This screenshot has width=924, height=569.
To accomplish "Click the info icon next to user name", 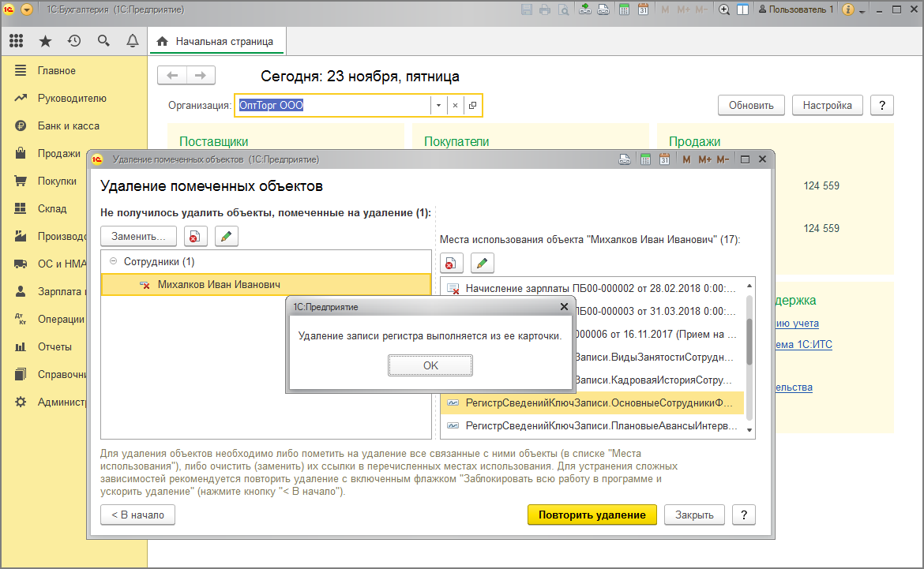I will coord(848,9).
